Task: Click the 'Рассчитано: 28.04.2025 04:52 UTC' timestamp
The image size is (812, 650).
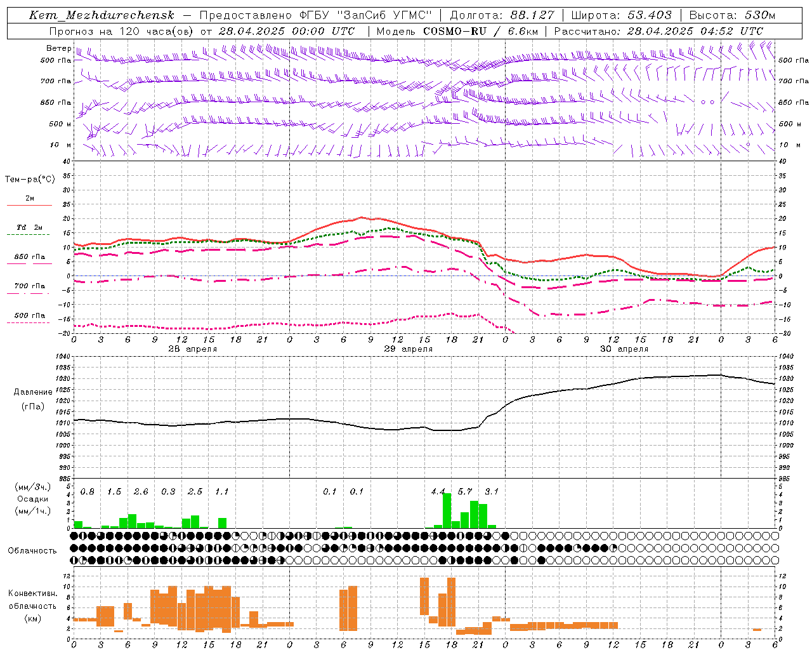Action: pos(658,31)
